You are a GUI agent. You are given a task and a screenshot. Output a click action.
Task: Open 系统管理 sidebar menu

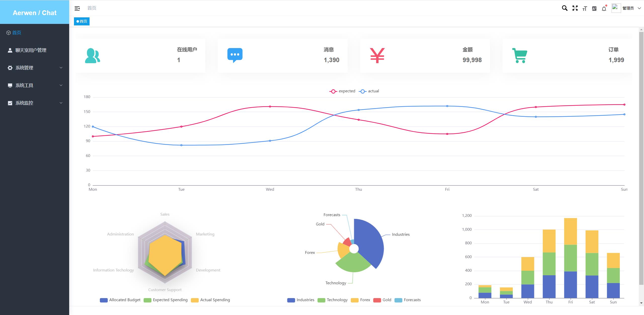pyautogui.click(x=34, y=68)
